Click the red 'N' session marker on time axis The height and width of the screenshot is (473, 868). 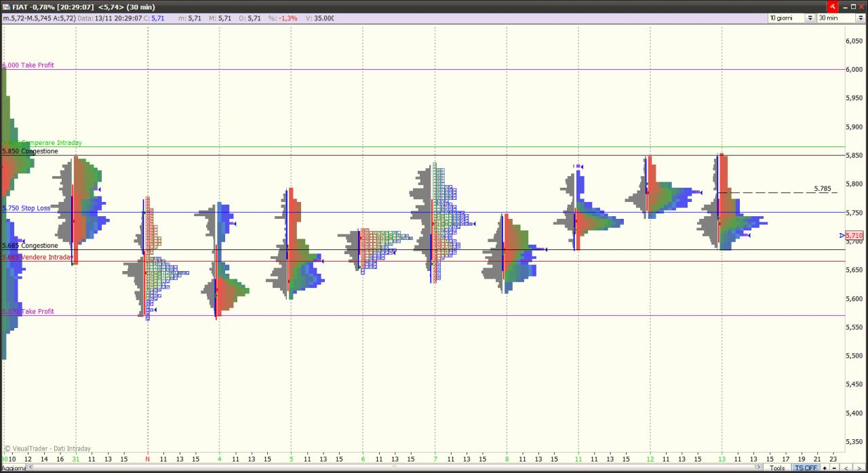pos(147,459)
